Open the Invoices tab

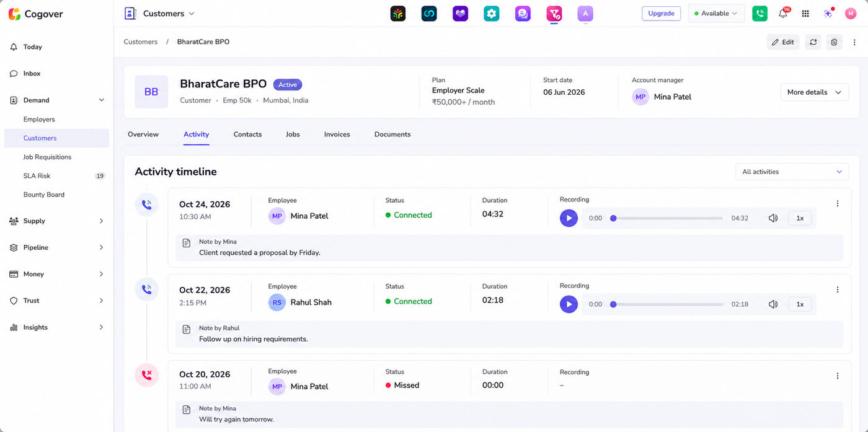337,134
